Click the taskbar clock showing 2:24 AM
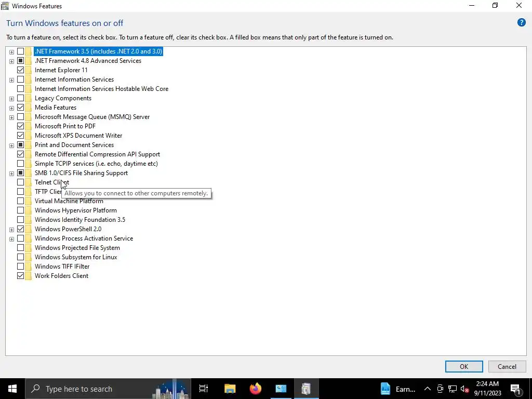This screenshot has height=399, width=532. pos(487,389)
